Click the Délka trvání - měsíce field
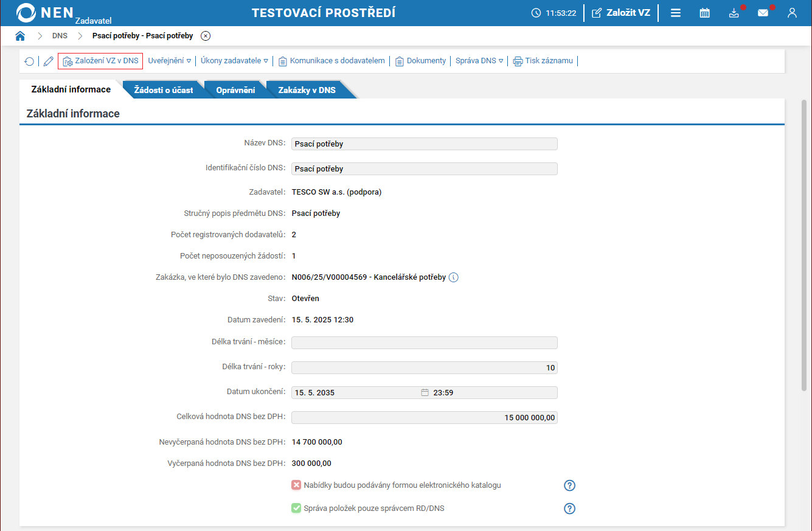 click(424, 342)
